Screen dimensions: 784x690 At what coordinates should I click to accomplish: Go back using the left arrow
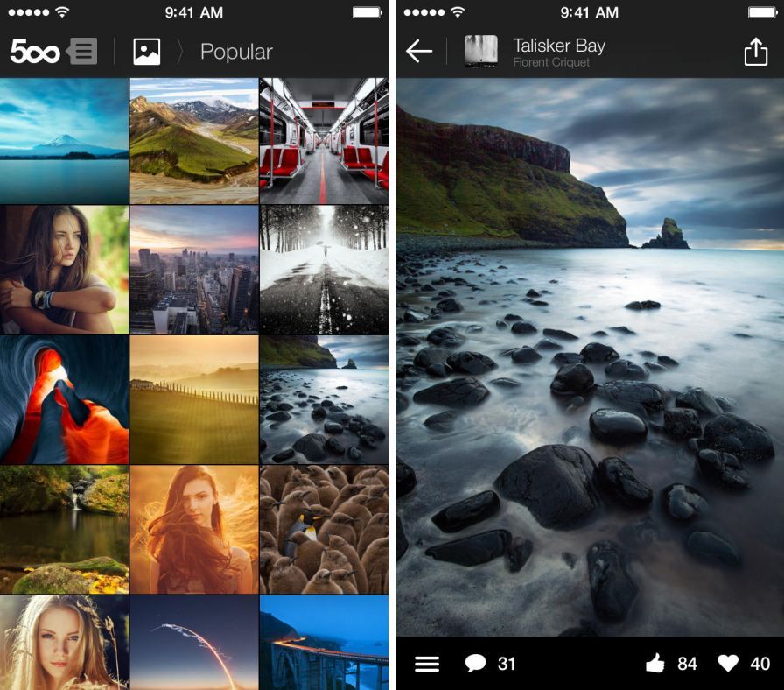click(419, 52)
